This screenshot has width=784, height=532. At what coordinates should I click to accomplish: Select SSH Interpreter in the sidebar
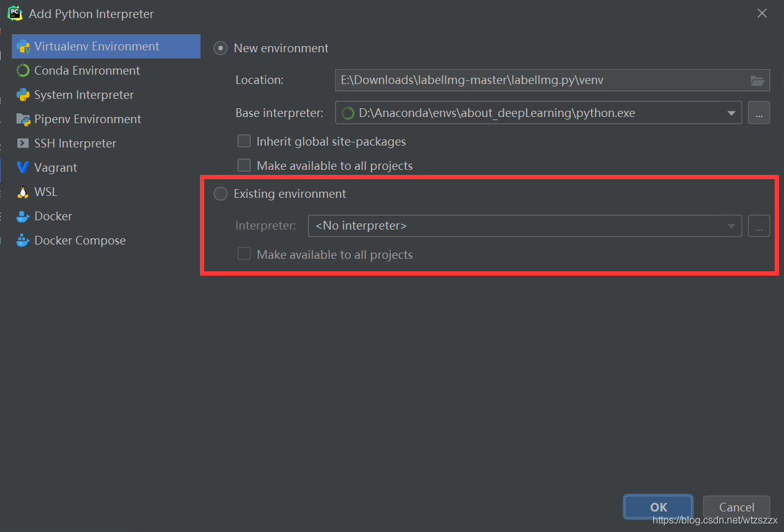pos(106,144)
